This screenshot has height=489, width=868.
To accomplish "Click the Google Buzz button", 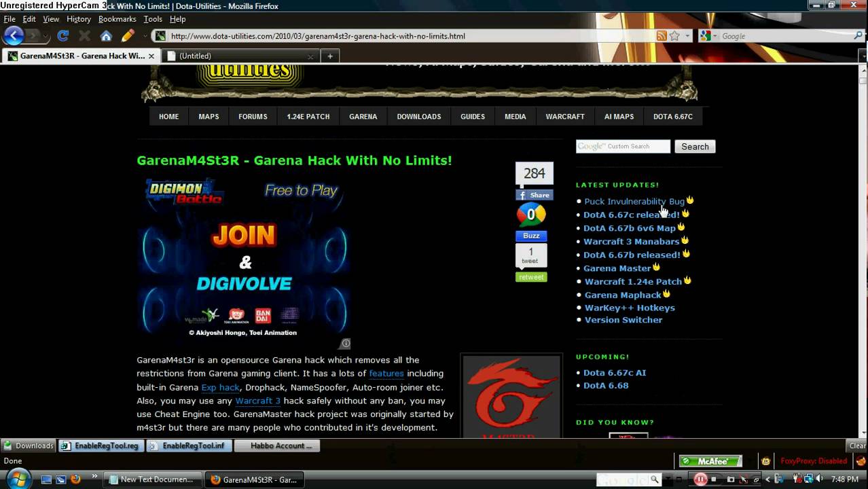I will point(531,236).
